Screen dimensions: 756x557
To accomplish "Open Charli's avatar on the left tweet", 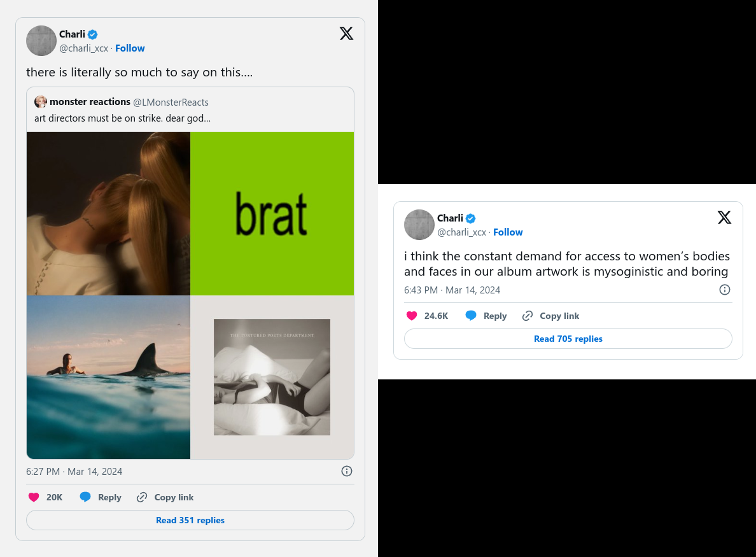I will [x=41, y=41].
